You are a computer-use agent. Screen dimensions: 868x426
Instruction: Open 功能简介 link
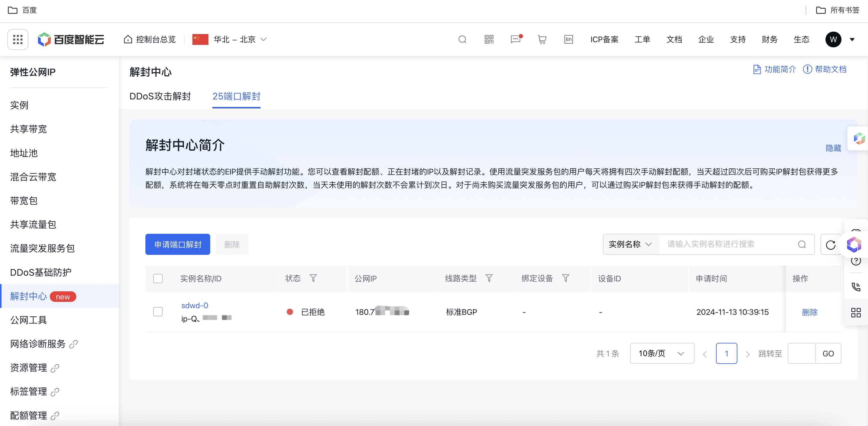[774, 69]
